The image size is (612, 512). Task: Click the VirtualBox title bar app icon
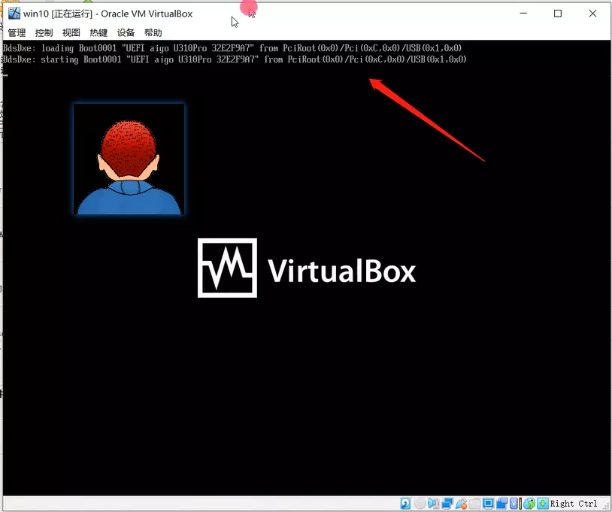coord(14,14)
